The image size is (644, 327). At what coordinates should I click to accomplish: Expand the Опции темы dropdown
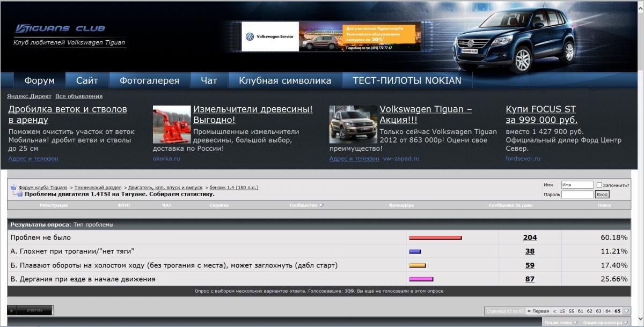(561, 323)
